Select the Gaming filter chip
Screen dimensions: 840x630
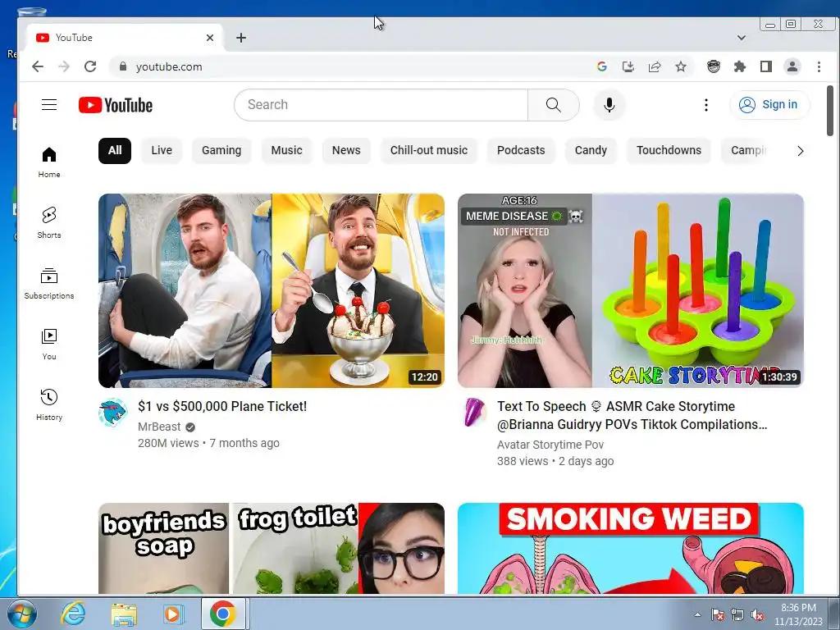click(x=221, y=151)
